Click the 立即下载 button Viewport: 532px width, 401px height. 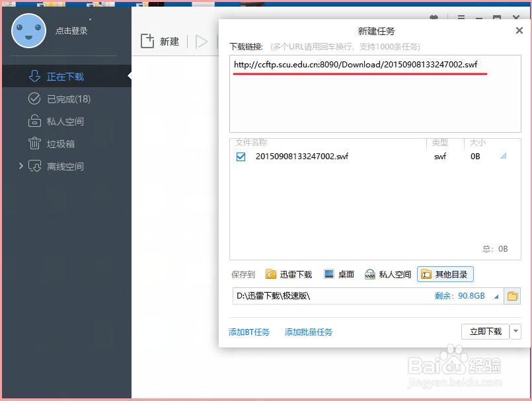click(485, 332)
